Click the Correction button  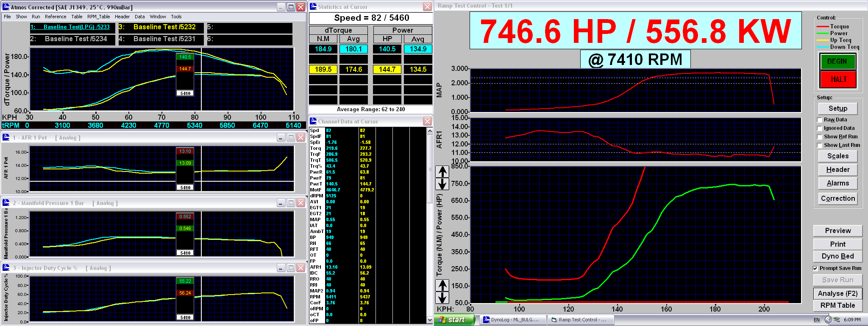point(838,199)
